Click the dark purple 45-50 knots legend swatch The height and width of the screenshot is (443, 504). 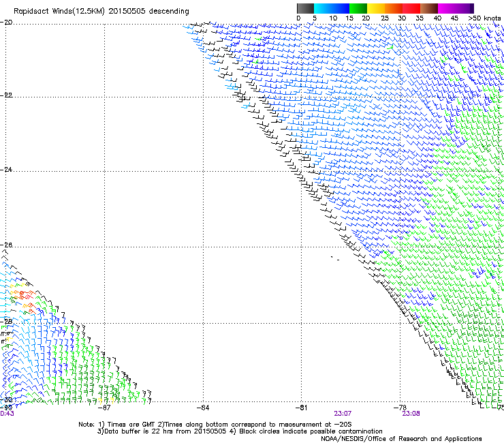[464, 8]
